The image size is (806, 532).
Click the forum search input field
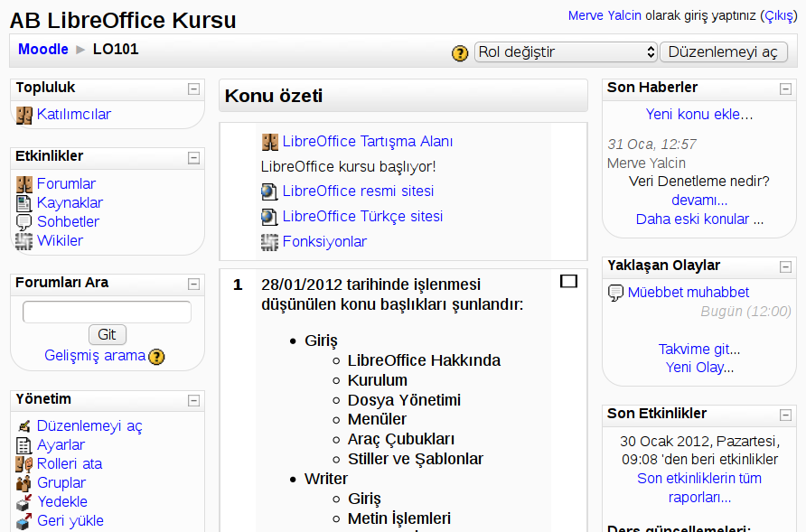tap(107, 313)
